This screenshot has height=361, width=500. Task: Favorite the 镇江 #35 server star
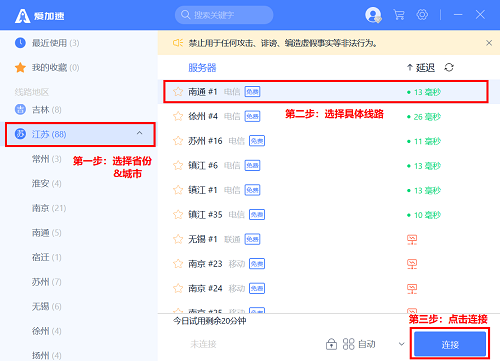(178, 215)
